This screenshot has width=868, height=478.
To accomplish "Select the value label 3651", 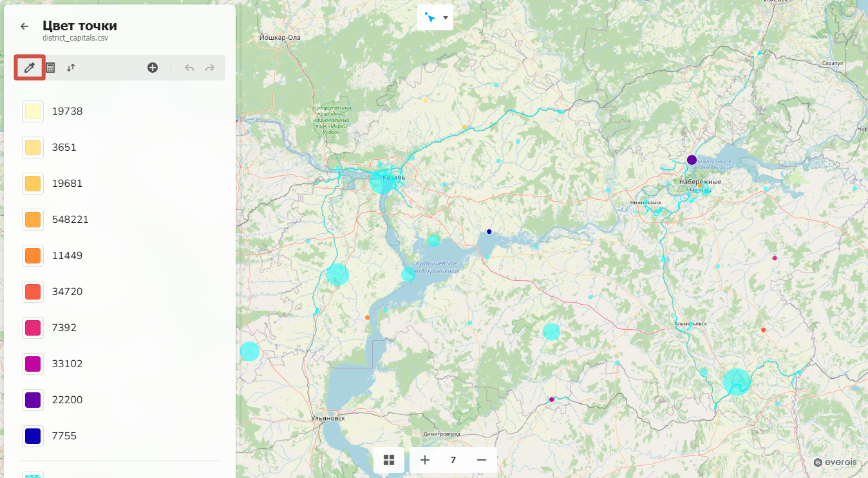I will pyautogui.click(x=64, y=148).
